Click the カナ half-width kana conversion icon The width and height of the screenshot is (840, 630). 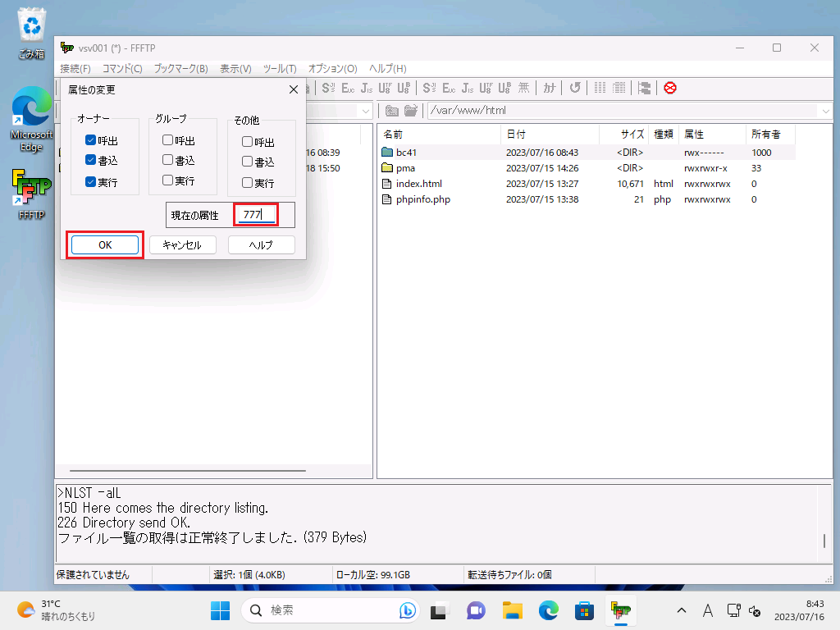[x=549, y=88]
